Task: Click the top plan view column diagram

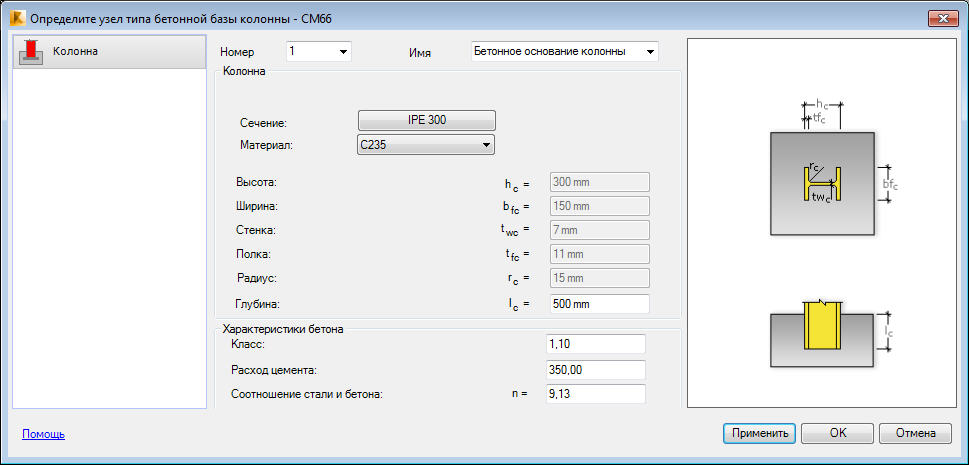Action: (822, 183)
